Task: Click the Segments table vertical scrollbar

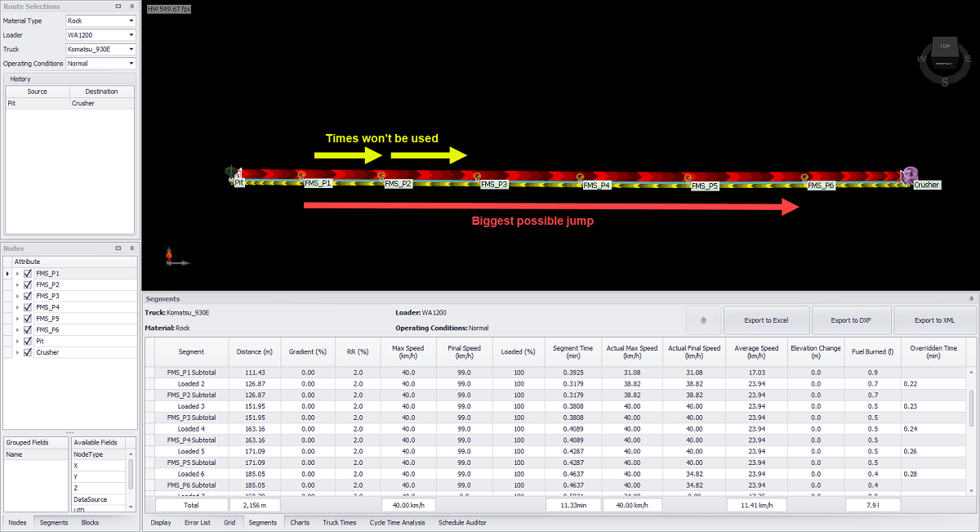Action: (971, 409)
